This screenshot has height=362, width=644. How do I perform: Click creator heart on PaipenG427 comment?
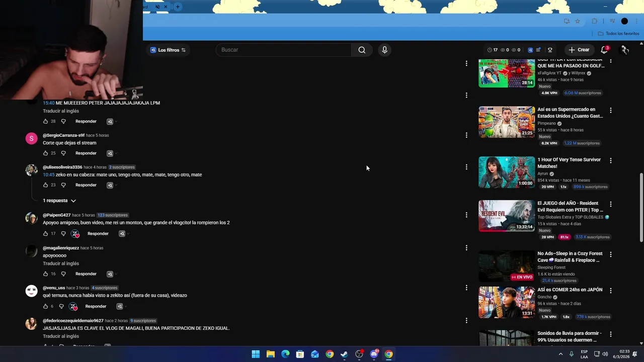75,234
